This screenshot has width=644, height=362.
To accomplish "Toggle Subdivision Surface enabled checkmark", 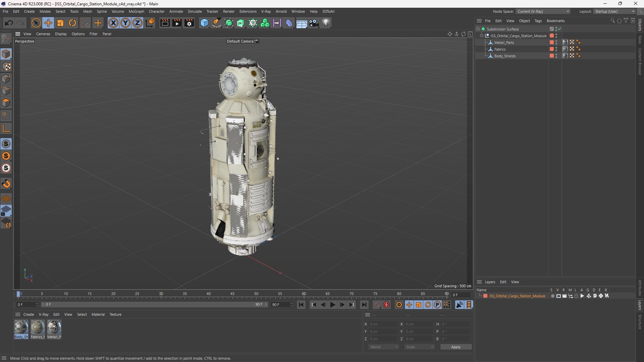I will point(559,29).
